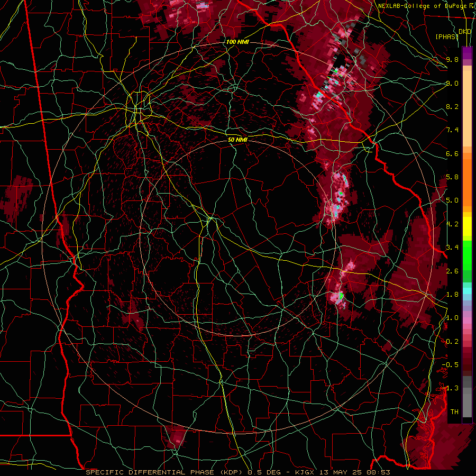Click the "TH" threshold label on the scale
The image size is (476, 476).
[454, 412]
